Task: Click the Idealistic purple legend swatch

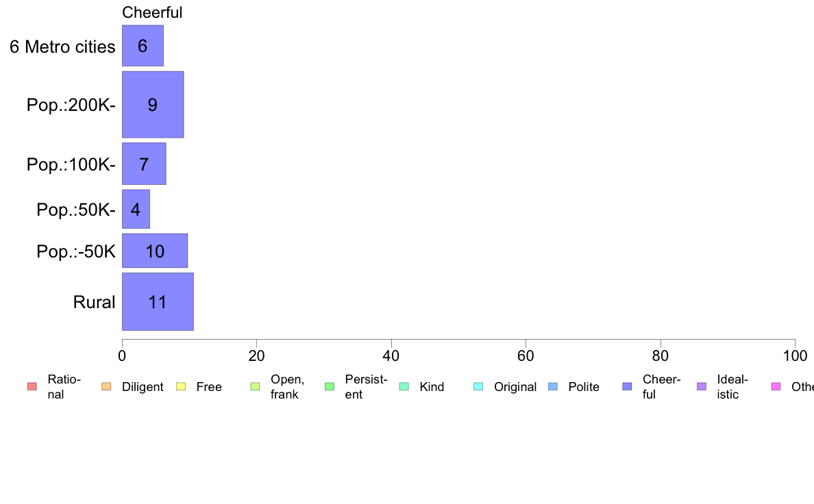Action: click(x=702, y=387)
